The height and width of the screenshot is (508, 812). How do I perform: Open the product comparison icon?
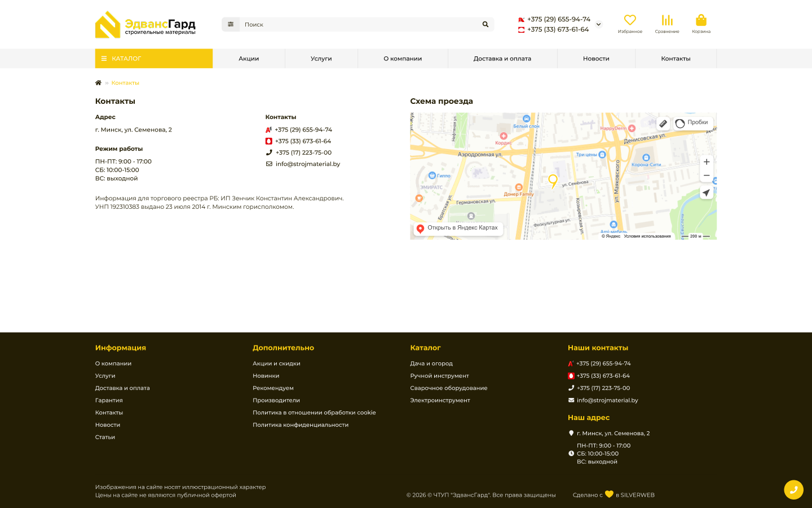pos(667,21)
